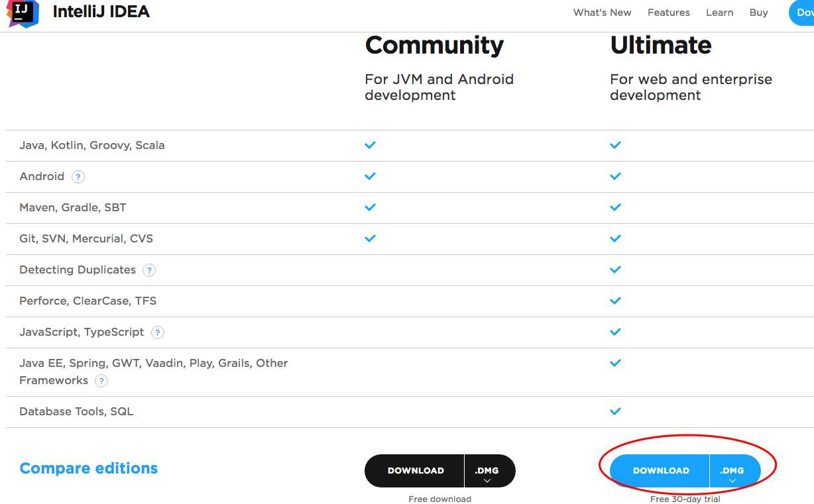Click the Ultimate checkmark for Android row
814x504 pixels.
click(615, 176)
